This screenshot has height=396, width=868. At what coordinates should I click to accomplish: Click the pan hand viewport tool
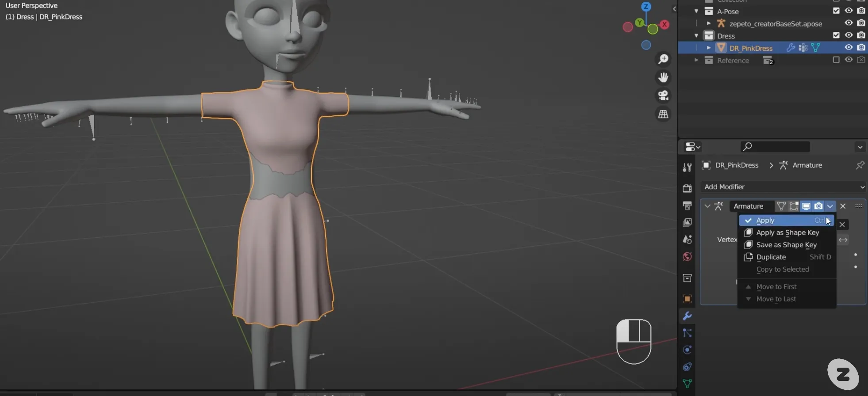click(x=663, y=77)
